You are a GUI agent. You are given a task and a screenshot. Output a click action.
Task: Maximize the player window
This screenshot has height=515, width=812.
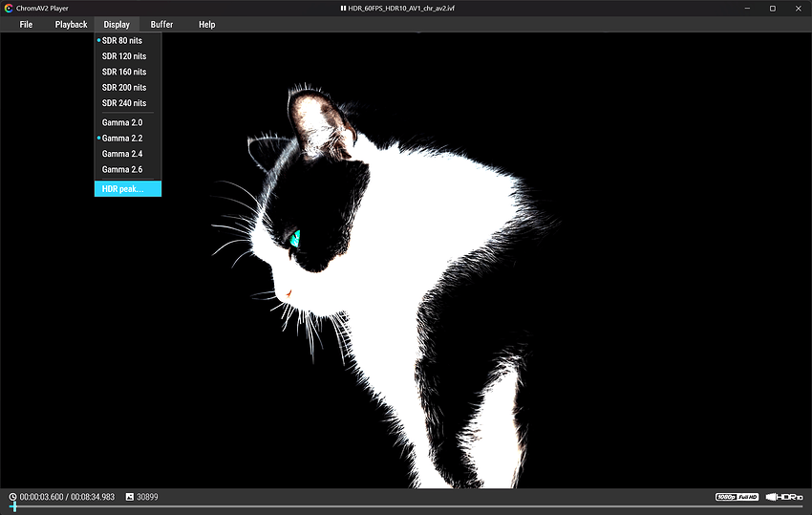[773, 9]
